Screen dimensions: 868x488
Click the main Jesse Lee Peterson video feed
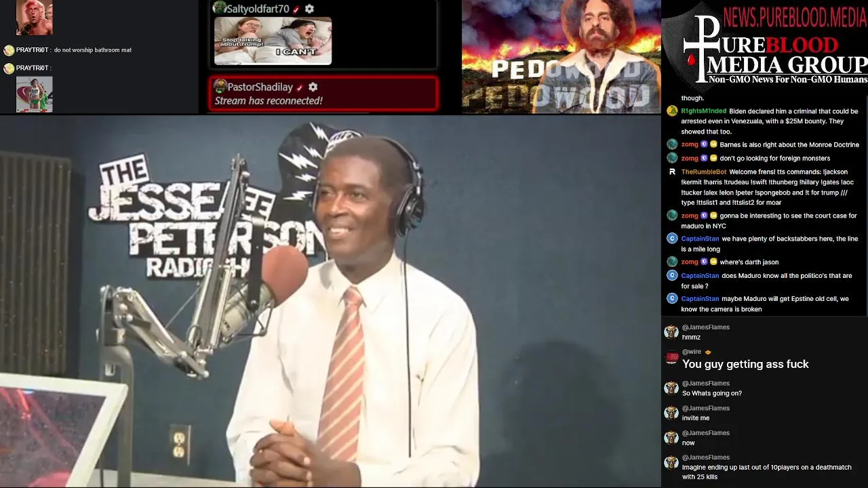click(330, 301)
